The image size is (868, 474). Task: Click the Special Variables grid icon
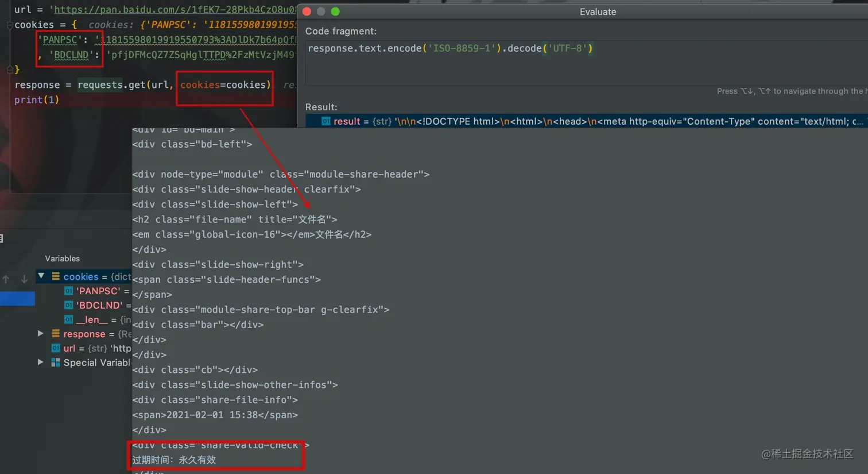56,362
